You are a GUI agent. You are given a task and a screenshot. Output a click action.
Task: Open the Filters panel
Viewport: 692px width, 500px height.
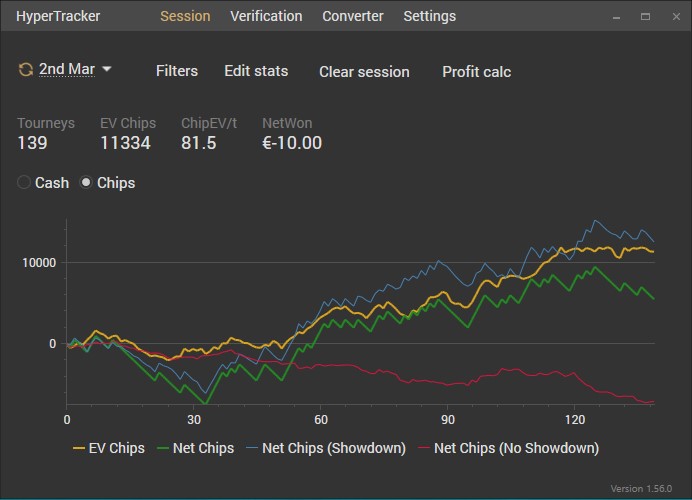pyautogui.click(x=177, y=71)
